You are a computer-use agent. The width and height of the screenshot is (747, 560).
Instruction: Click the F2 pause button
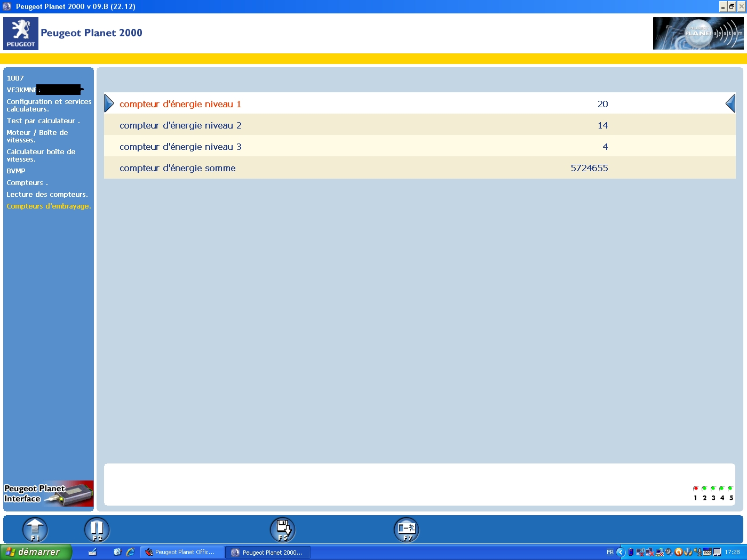97,530
